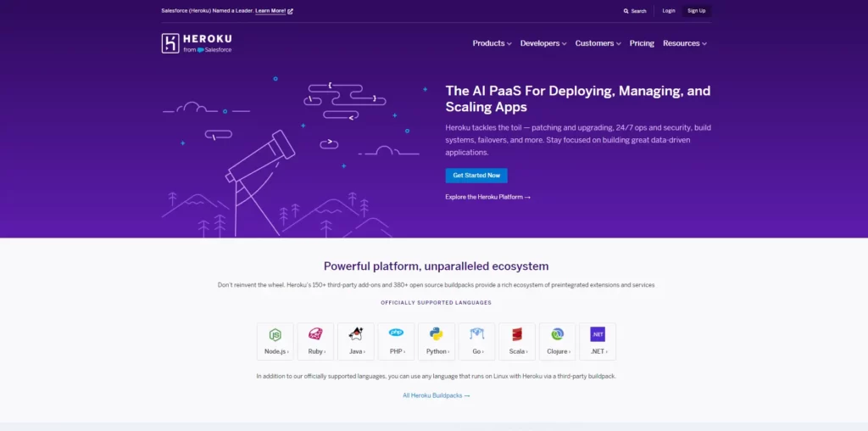Click the Node.js language icon
Screen dimensions: 868x431
pyautogui.click(x=275, y=334)
